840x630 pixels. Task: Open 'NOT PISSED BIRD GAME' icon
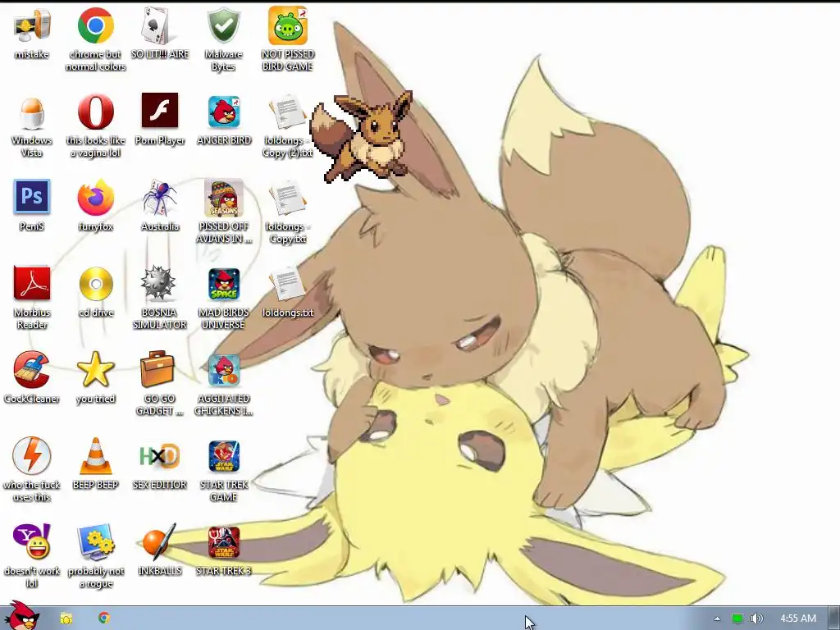(288, 25)
